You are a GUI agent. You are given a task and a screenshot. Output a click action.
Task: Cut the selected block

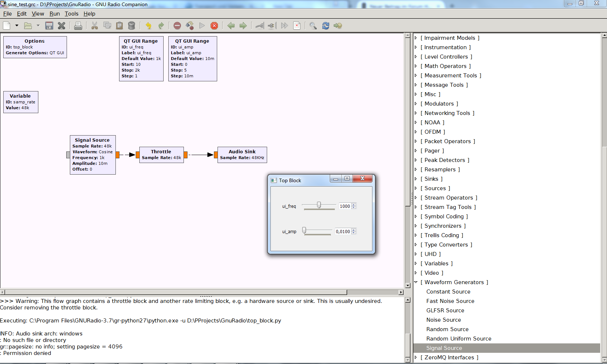[94, 26]
